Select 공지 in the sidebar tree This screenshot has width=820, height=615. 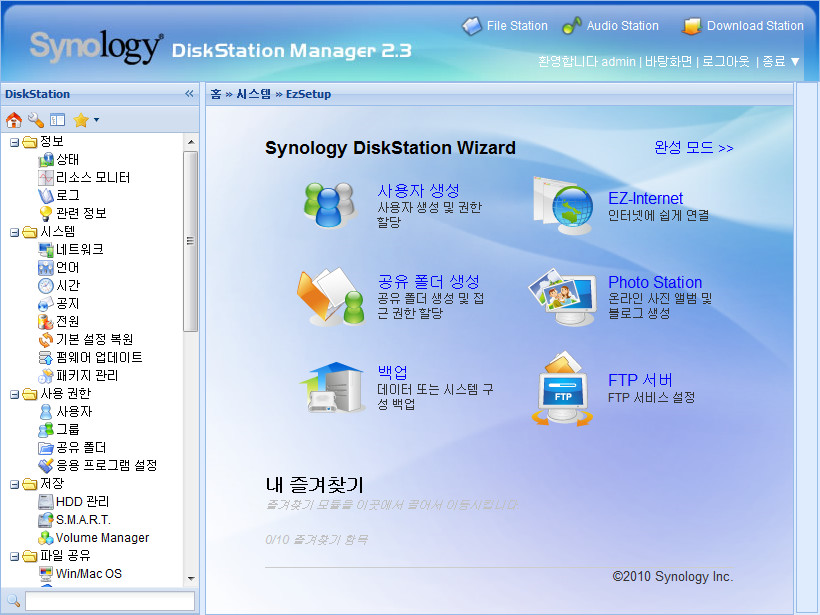pos(67,303)
